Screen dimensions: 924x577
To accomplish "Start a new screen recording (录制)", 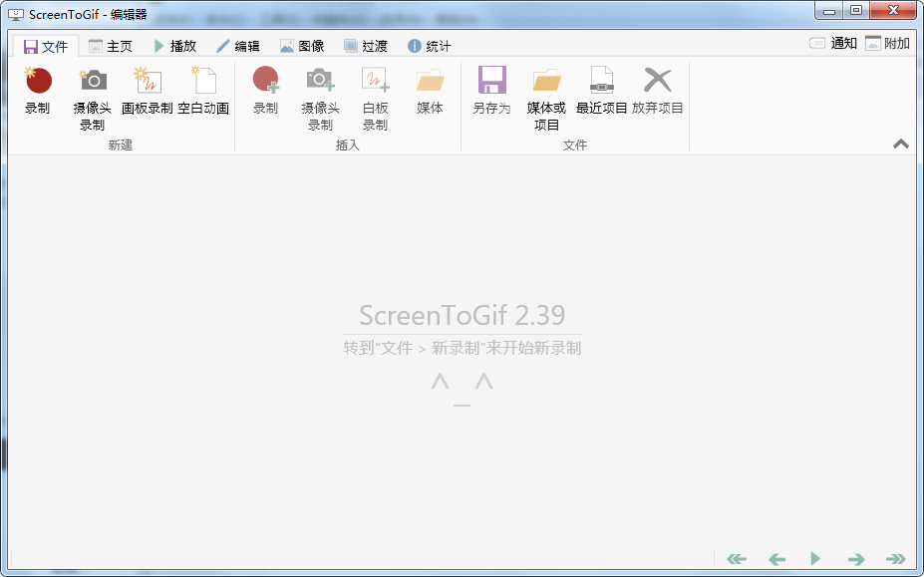I will (x=38, y=90).
